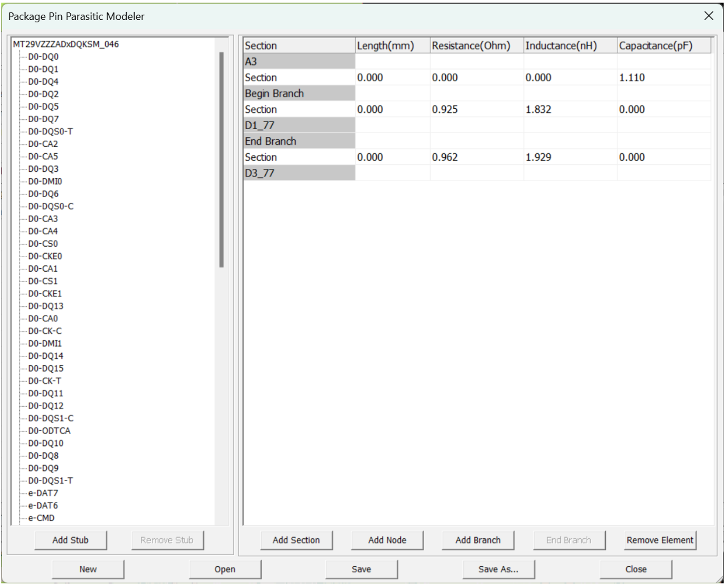
Task: Click the Add Node button
Action: (x=387, y=540)
